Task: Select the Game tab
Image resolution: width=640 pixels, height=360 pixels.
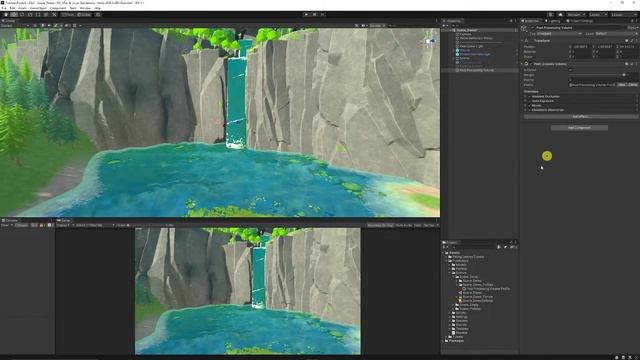Action: click(64, 220)
